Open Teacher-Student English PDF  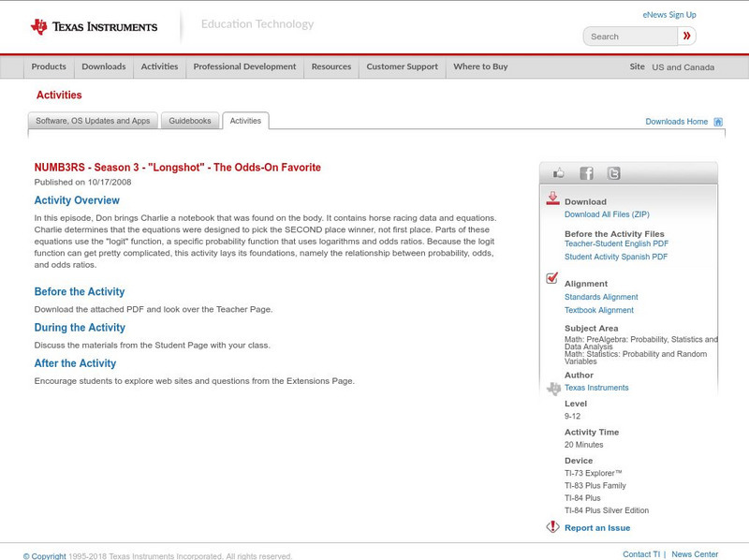pyautogui.click(x=616, y=243)
